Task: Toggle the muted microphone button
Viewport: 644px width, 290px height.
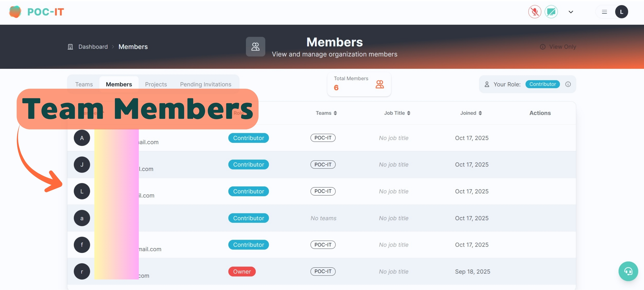Action: pos(535,12)
